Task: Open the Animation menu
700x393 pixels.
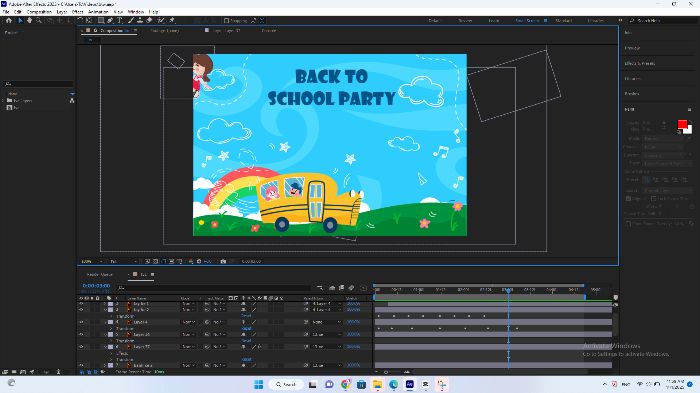Action: [x=98, y=12]
